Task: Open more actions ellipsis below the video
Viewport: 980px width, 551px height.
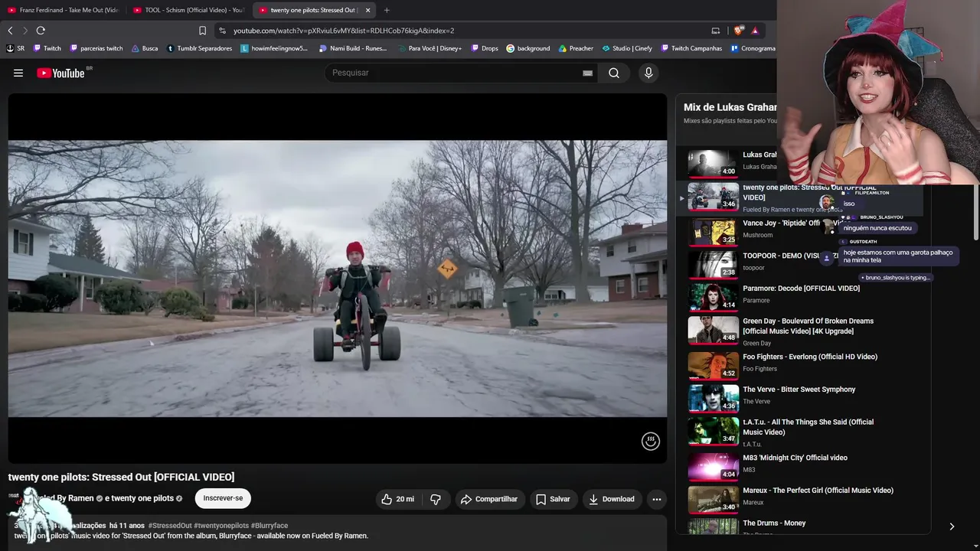Action: [x=656, y=499]
